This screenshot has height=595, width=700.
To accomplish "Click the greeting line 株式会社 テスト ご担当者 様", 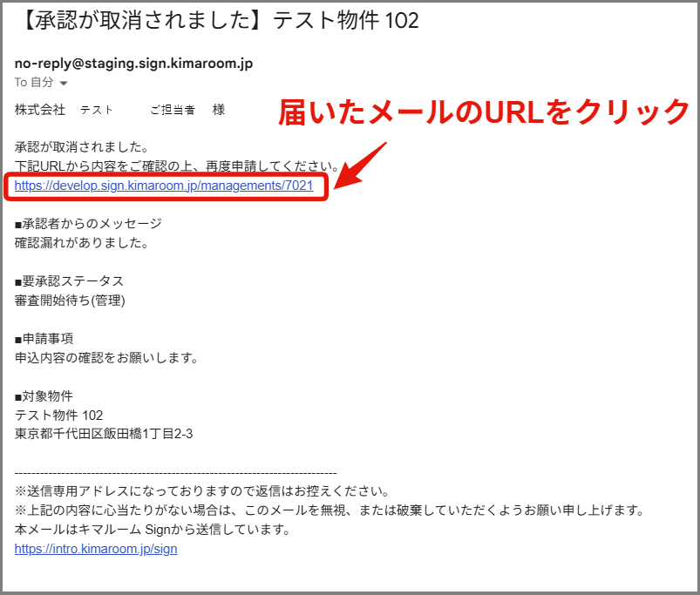I will pyautogui.click(x=119, y=109).
